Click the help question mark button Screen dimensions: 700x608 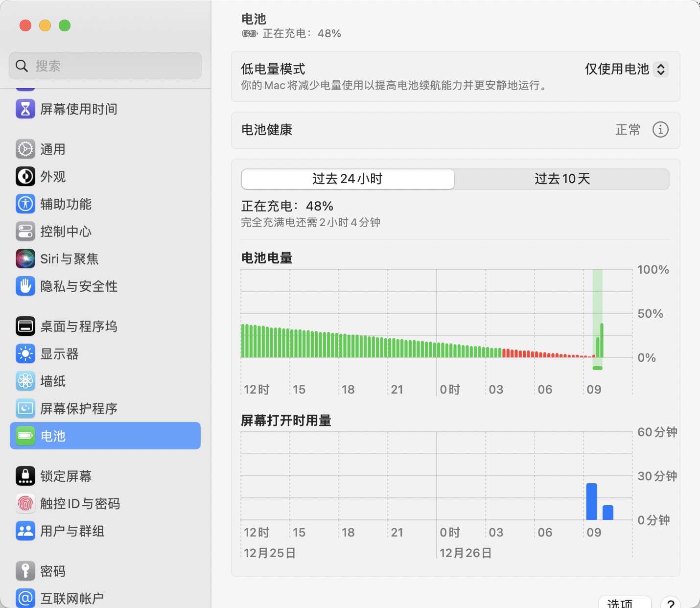point(671,604)
